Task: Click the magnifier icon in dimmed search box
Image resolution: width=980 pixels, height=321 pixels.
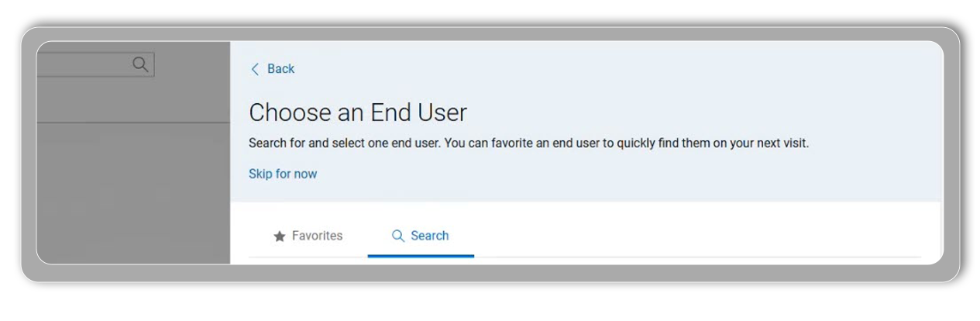Action: tap(140, 64)
